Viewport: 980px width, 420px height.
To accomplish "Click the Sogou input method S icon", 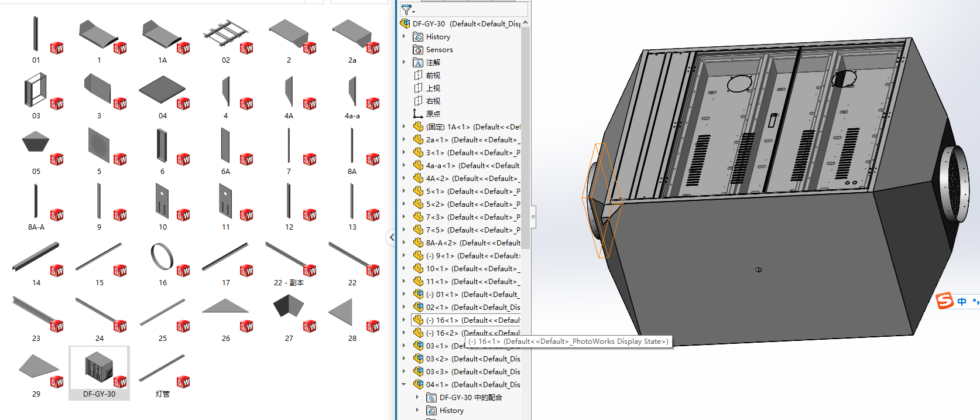I will coord(944,301).
